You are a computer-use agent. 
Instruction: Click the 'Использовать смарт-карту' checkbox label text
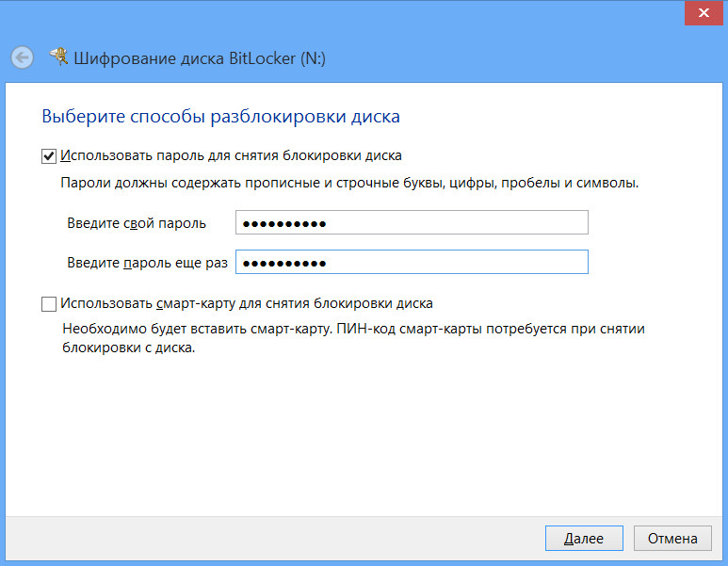pyautogui.click(x=246, y=304)
